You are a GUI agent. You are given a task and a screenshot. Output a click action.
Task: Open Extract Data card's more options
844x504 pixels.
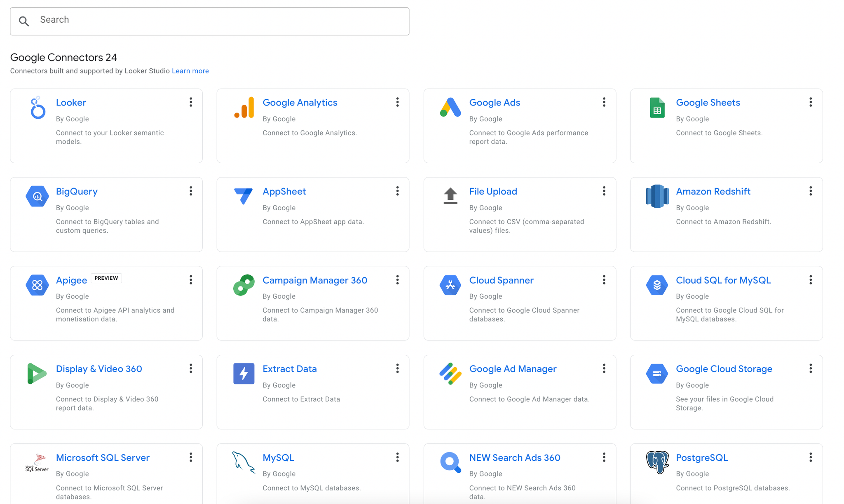[398, 368]
